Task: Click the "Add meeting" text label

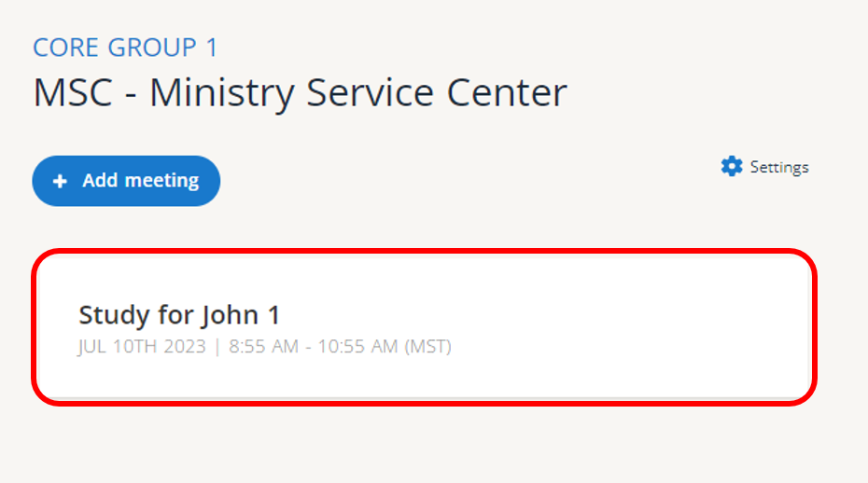Action: (140, 181)
